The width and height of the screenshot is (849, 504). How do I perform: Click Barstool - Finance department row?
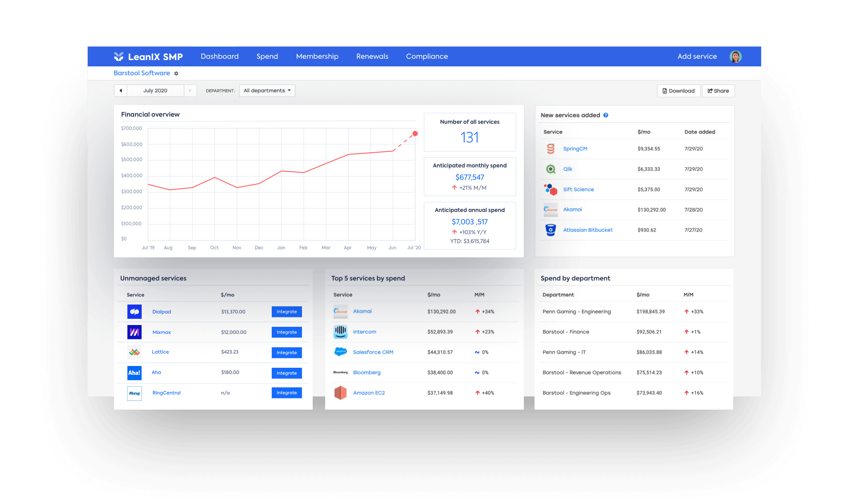pyautogui.click(x=634, y=332)
